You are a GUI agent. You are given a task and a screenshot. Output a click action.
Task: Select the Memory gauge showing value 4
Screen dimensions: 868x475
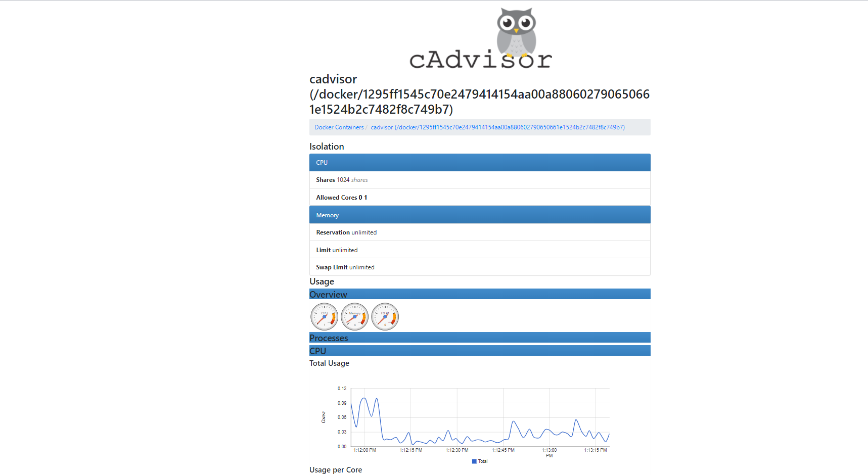(x=354, y=316)
